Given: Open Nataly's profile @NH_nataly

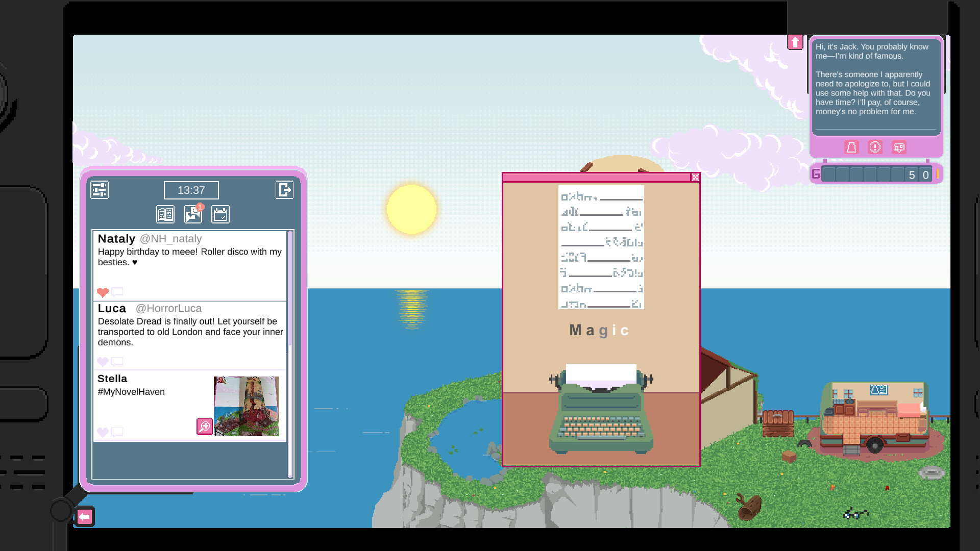Looking at the screenshot, I should click(x=171, y=239).
